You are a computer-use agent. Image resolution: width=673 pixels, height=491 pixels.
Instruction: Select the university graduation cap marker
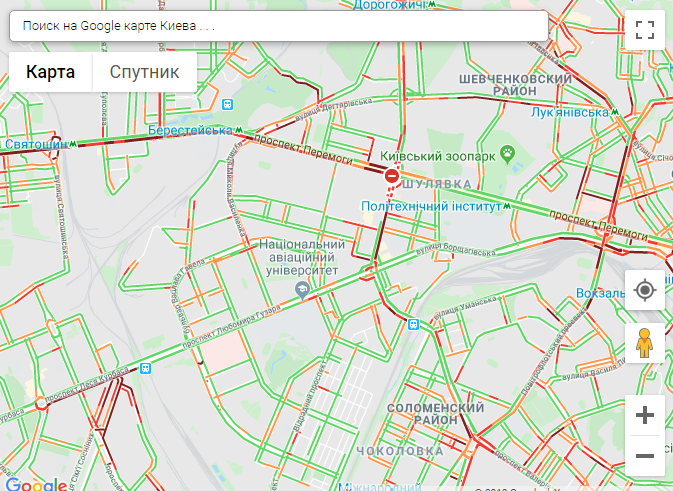tap(303, 291)
